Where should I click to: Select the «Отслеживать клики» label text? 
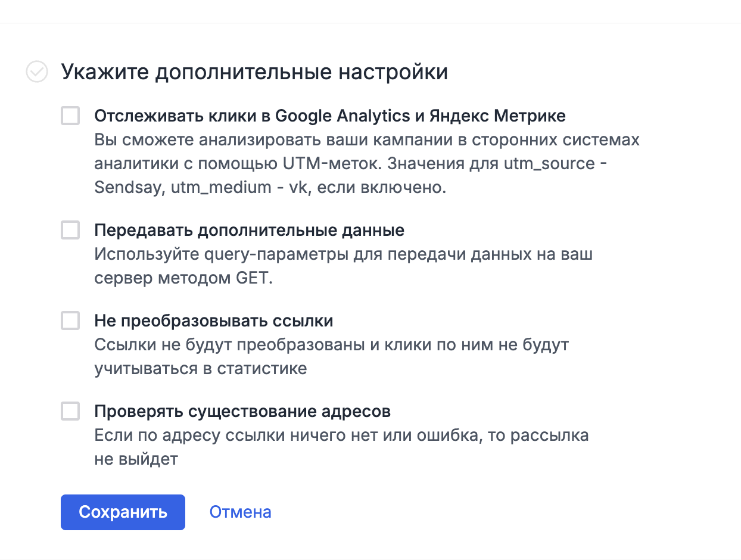coord(329,116)
